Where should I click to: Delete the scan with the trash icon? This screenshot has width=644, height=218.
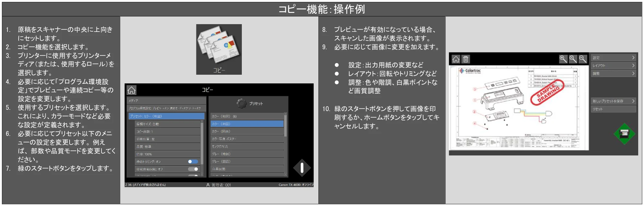pos(466,59)
